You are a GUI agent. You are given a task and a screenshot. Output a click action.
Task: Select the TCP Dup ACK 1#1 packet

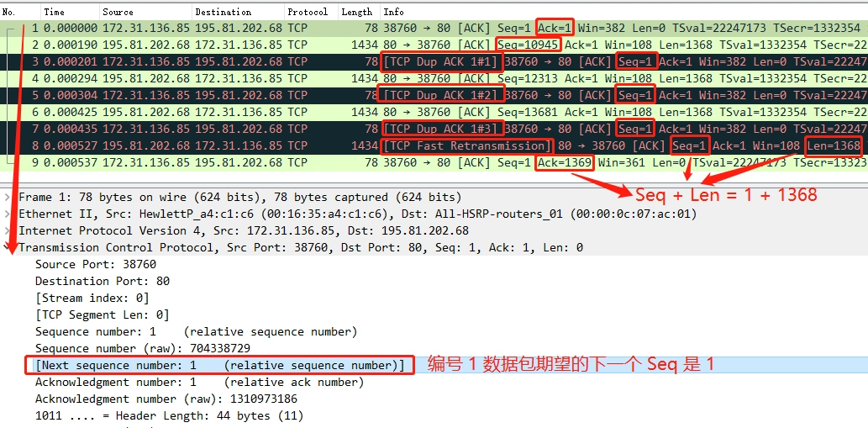click(434, 61)
